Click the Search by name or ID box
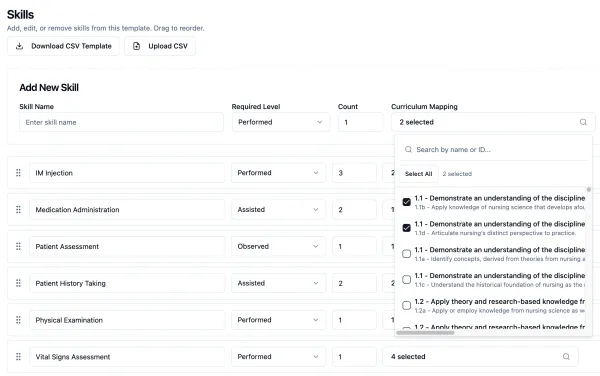The height and width of the screenshot is (376, 600). click(494, 150)
